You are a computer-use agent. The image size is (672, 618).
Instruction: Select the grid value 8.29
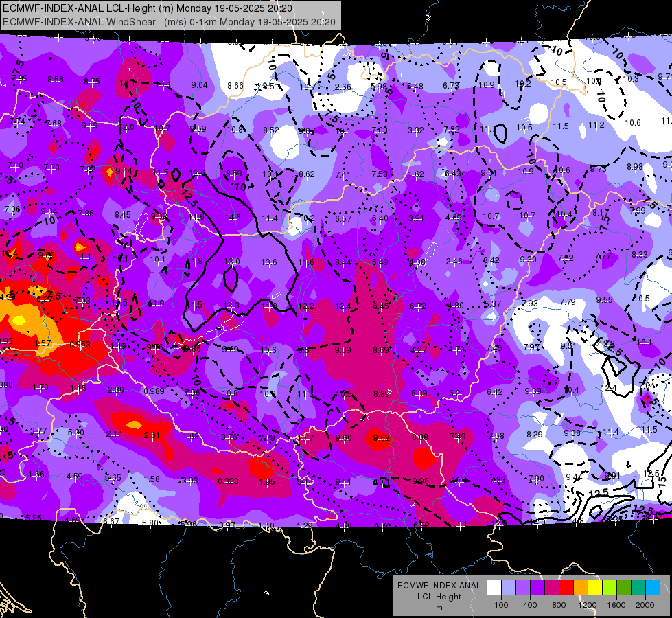click(535, 435)
